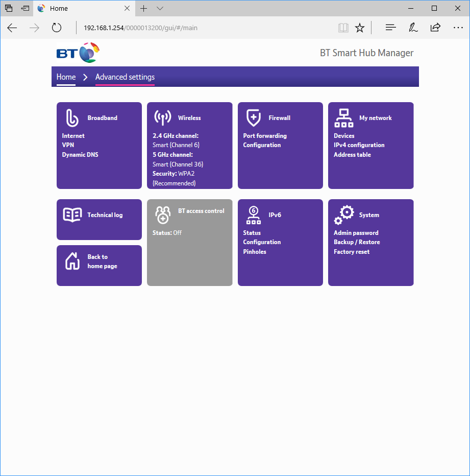Open Port forwarding under Firewall
Screen dimensions: 470x476
(265, 136)
